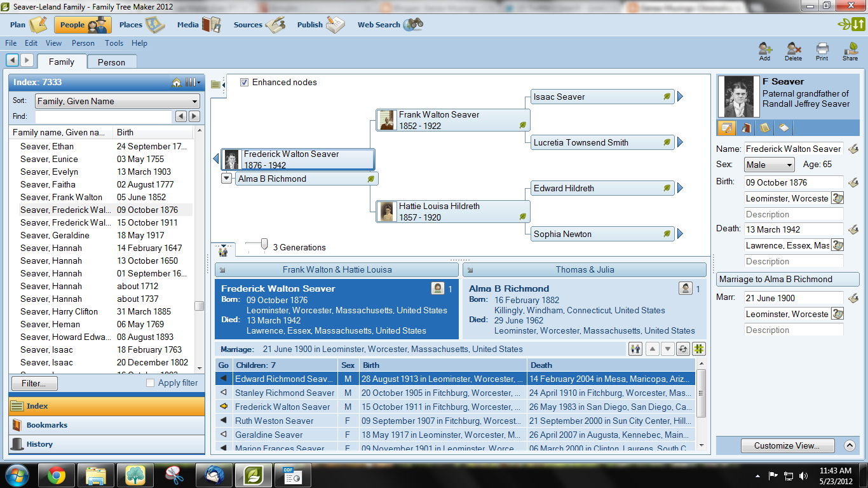Click left arrow to show Frederick's descendants
This screenshot has height=488, width=868.
[216, 159]
